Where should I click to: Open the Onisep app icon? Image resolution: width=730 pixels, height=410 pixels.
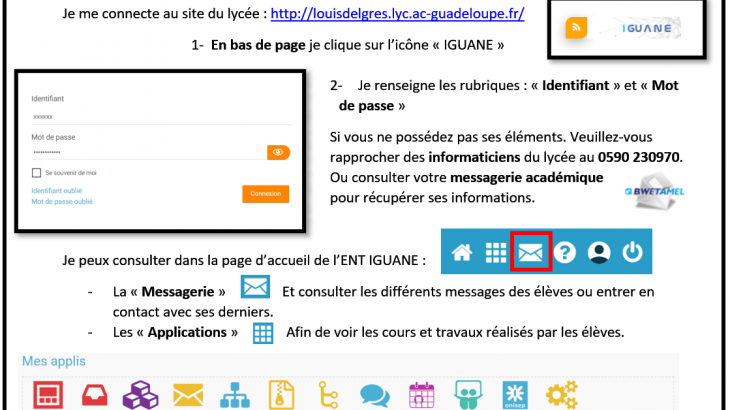click(516, 394)
